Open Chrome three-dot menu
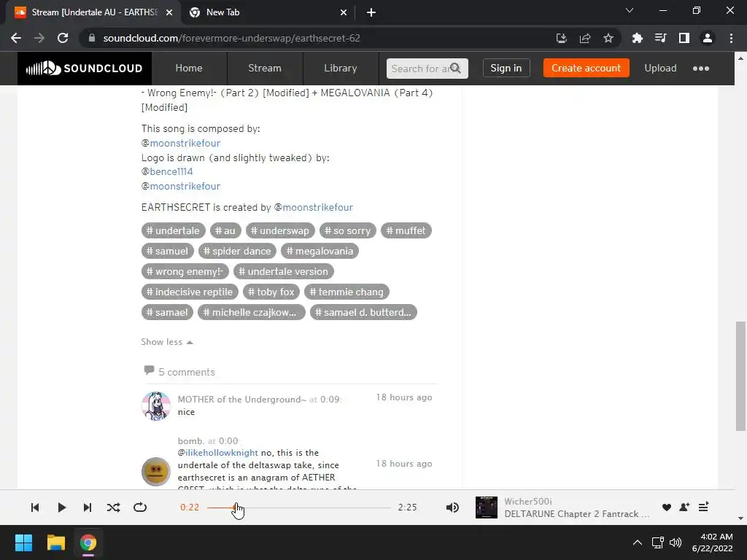The image size is (747, 560). click(x=731, y=38)
